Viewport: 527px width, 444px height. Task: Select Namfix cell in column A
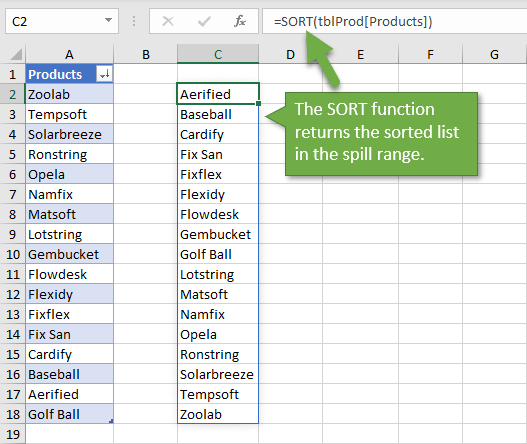70,194
